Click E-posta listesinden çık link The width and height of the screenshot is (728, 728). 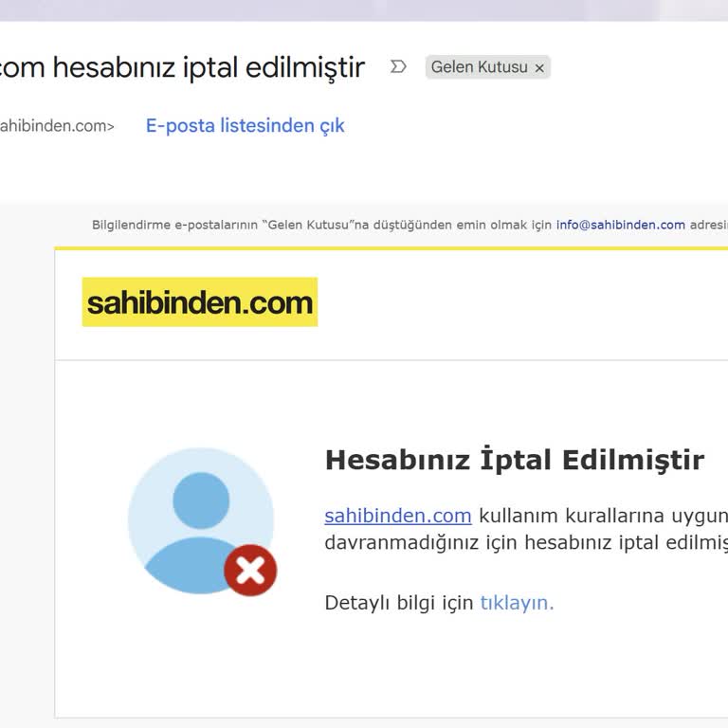tap(246, 125)
